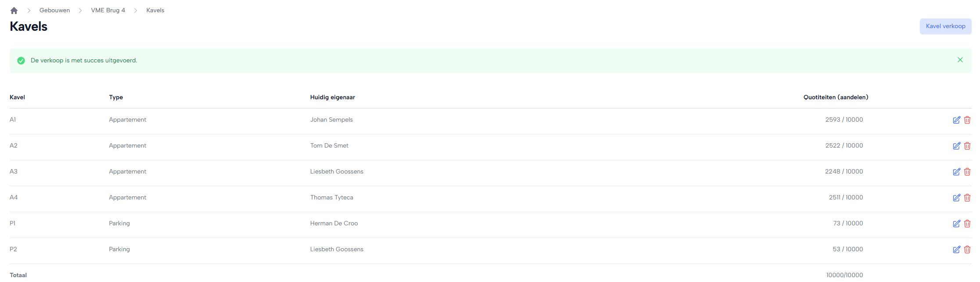The width and height of the screenshot is (980, 282).
Task: Edit parking P2 entry
Action: (956, 249)
